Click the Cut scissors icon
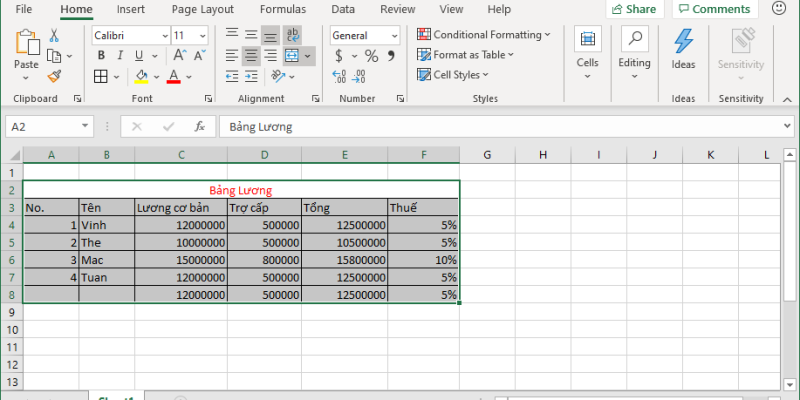The image size is (800, 400). 54,35
